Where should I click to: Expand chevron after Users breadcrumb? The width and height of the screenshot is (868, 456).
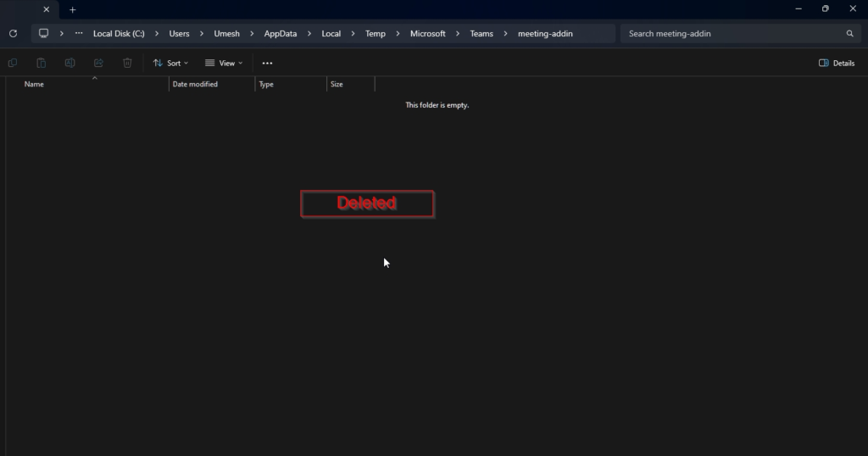(x=202, y=33)
